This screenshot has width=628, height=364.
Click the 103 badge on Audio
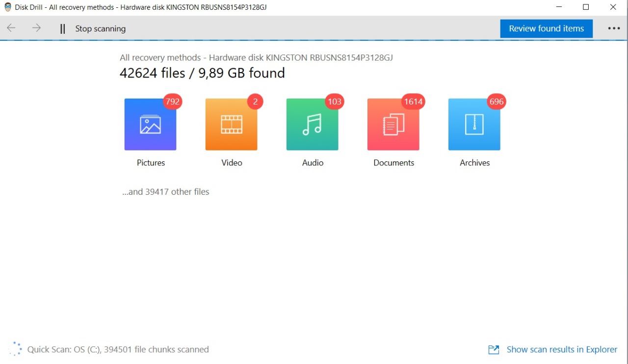tap(335, 102)
